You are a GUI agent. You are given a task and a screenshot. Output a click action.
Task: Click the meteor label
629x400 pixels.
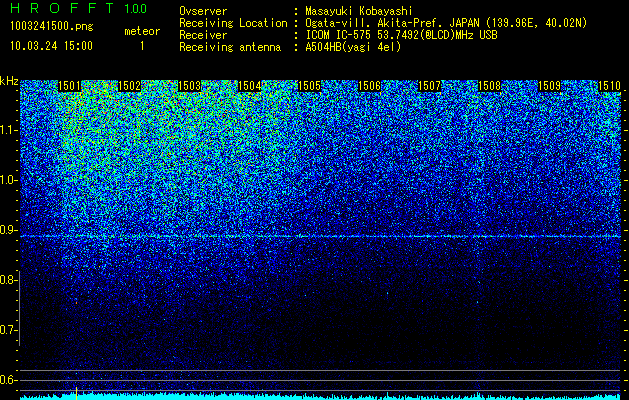(142, 31)
